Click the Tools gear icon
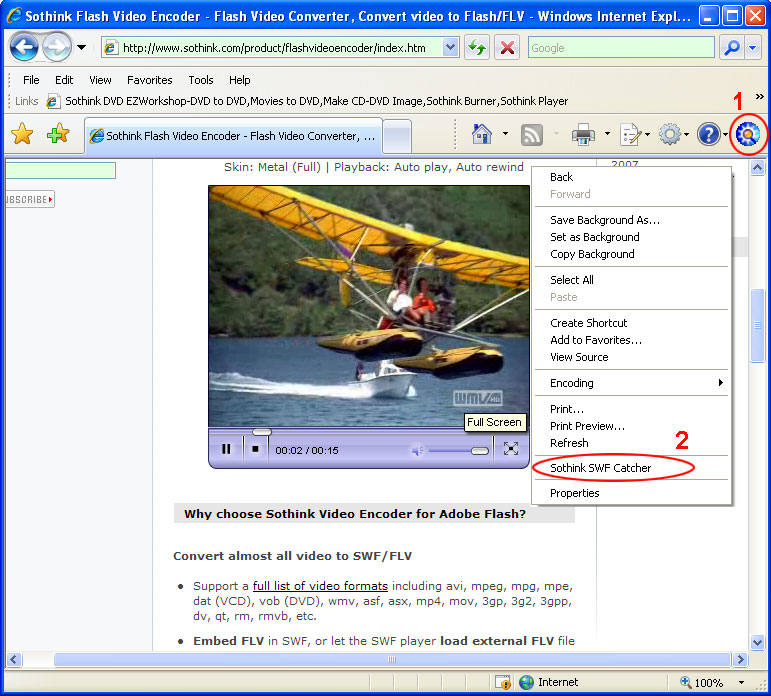Viewport: 771px width, 696px height. [670, 134]
